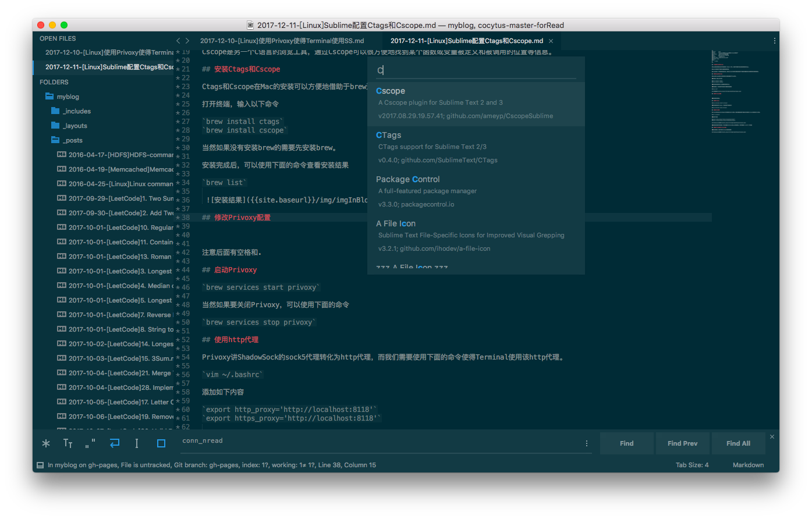Click markdown icon of 2017-10-01 LeetCode5 file

(62, 300)
